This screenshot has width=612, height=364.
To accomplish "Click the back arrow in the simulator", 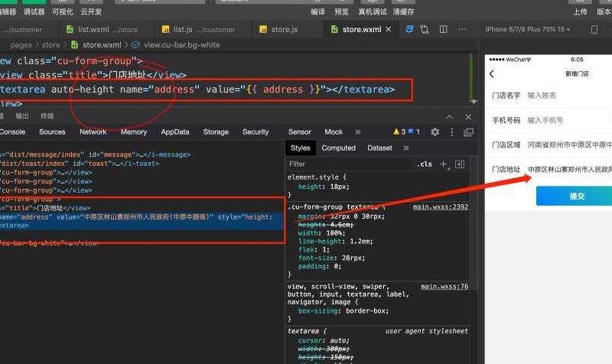I will (492, 73).
